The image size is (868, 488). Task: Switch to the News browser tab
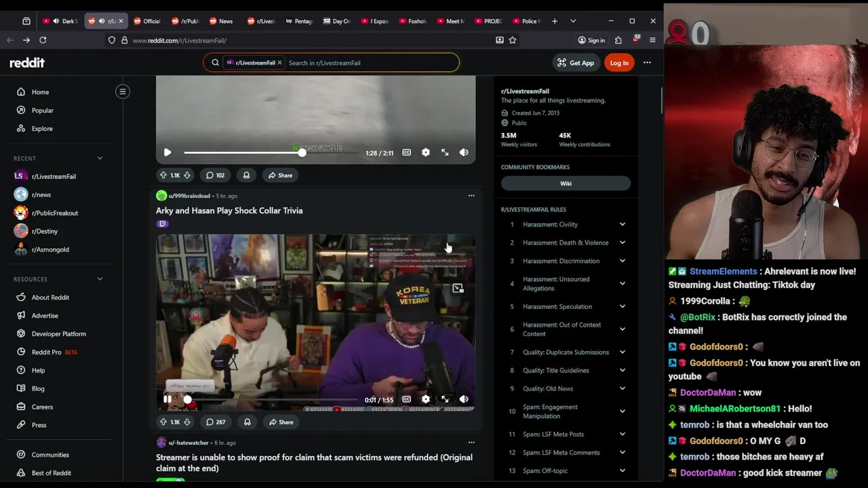point(221,21)
